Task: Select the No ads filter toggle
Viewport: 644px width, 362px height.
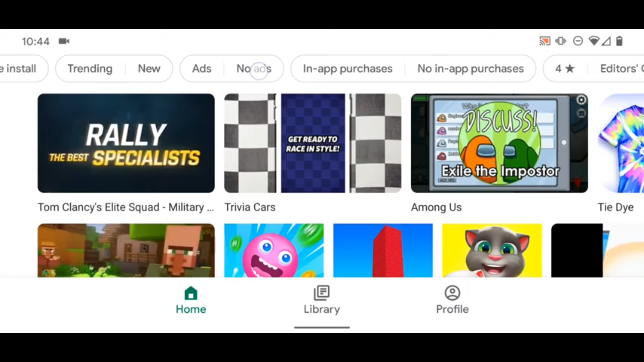Action: pos(254,68)
